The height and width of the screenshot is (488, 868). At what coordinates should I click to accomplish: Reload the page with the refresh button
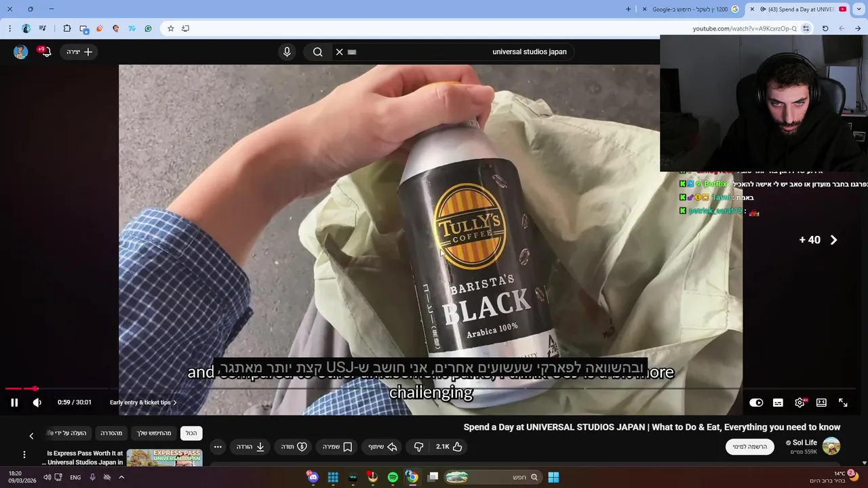[x=825, y=28]
